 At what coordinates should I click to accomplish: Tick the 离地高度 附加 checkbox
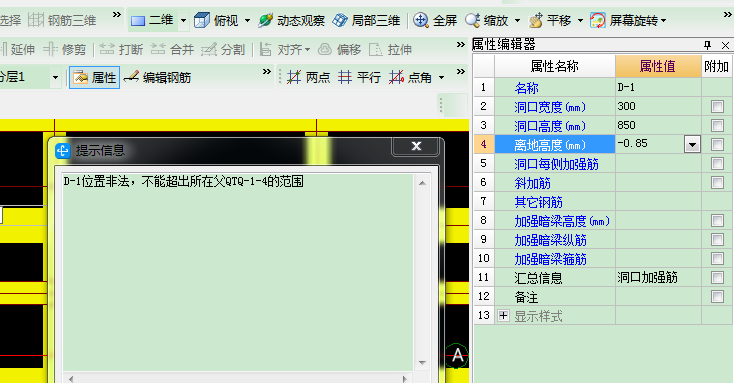[717, 145]
